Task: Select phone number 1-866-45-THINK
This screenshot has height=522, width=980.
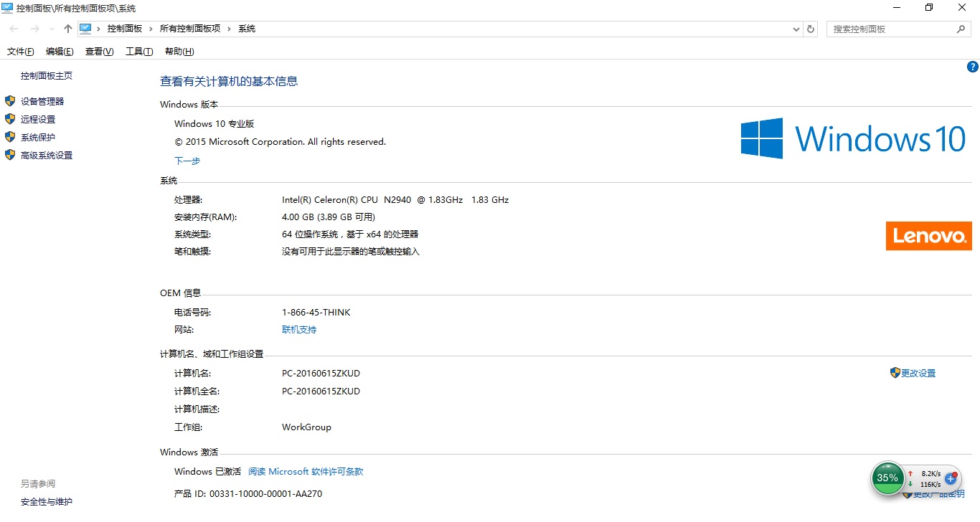Action: 316,313
